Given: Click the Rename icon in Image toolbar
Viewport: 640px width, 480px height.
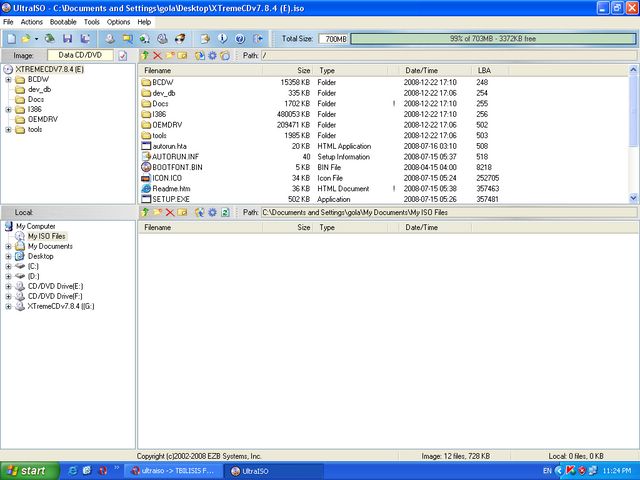Looking at the screenshot, I should 182,55.
